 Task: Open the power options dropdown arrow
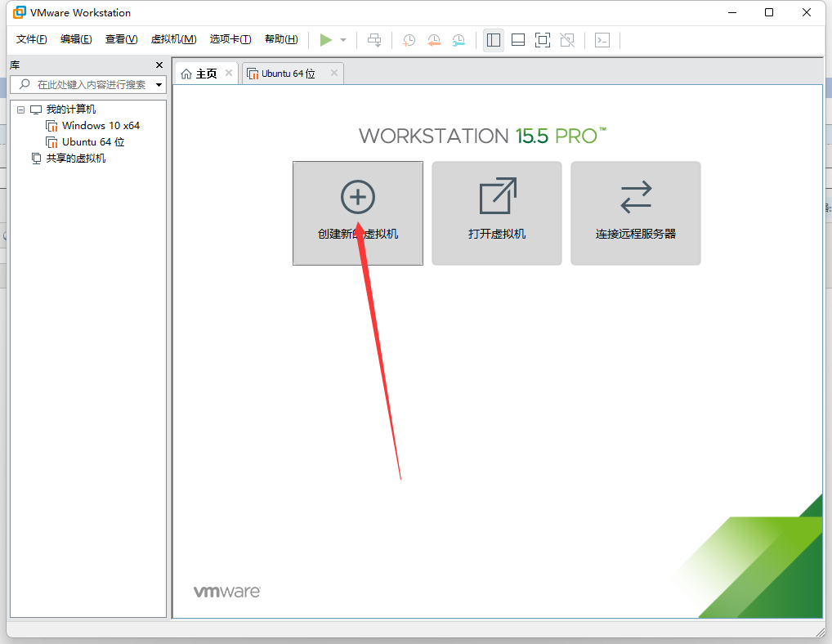(343, 40)
